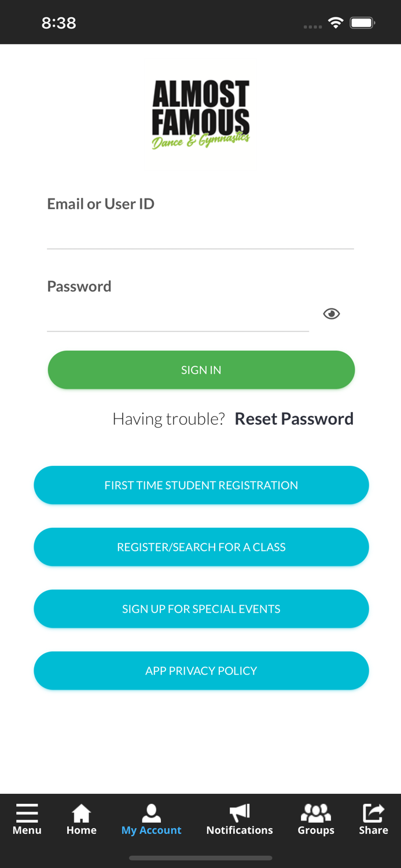
Task: Tap the Share arrow icon
Action: click(373, 813)
